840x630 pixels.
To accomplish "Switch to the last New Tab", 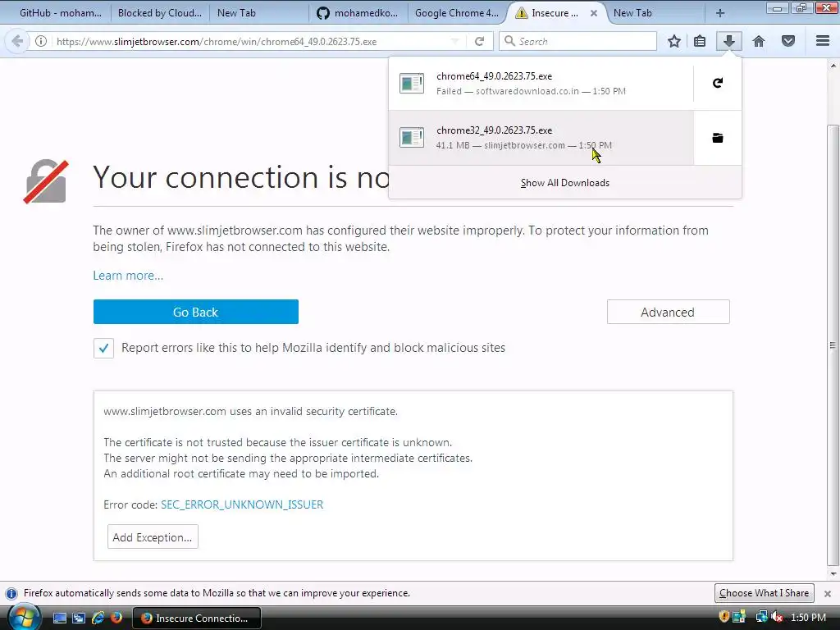I will point(655,13).
